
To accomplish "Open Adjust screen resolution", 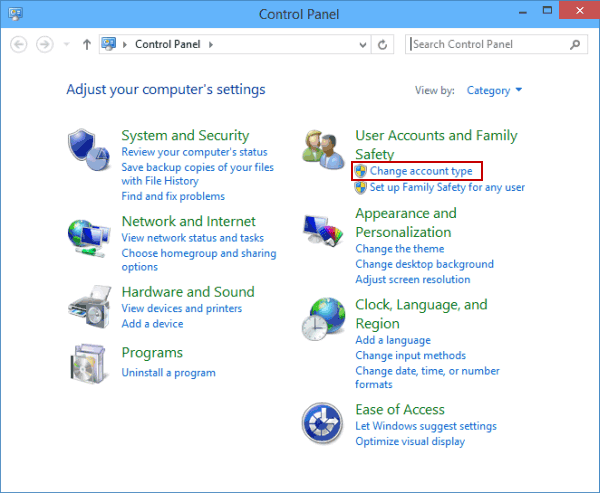I will [412, 279].
